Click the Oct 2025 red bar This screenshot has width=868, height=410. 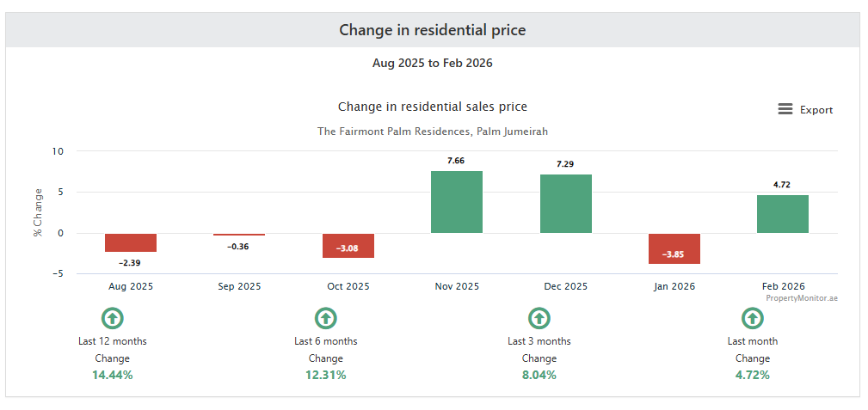point(348,245)
